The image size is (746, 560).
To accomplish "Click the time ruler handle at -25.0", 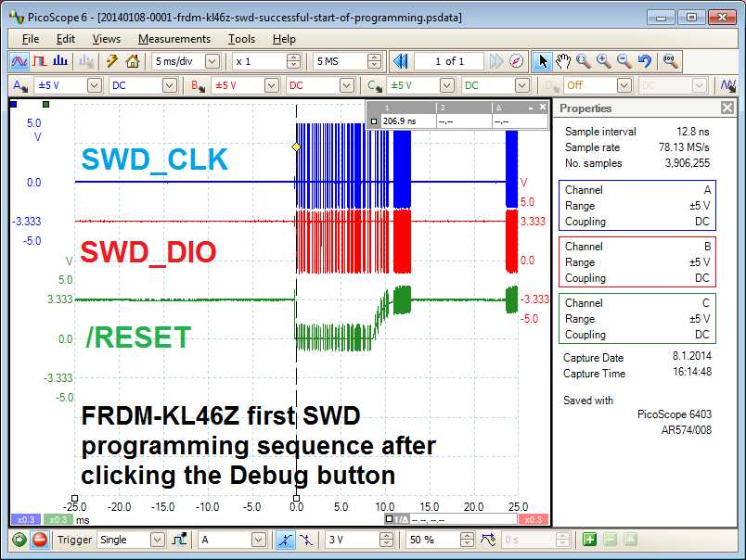I will click(x=75, y=498).
